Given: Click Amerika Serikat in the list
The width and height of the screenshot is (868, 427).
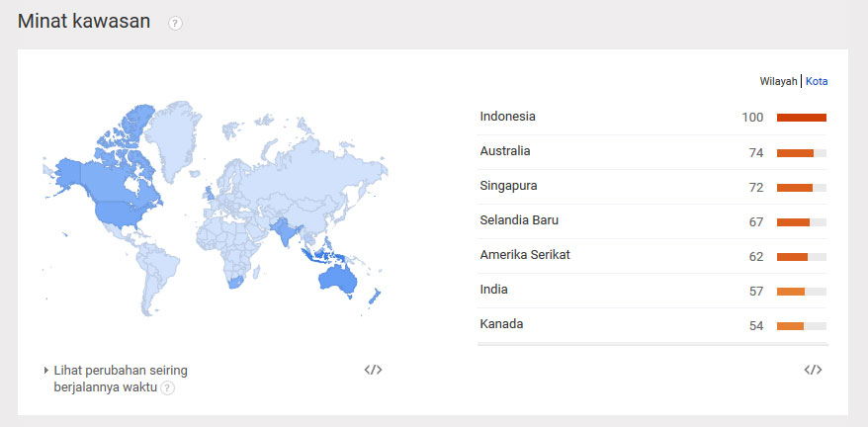Looking at the screenshot, I should pos(525,255).
